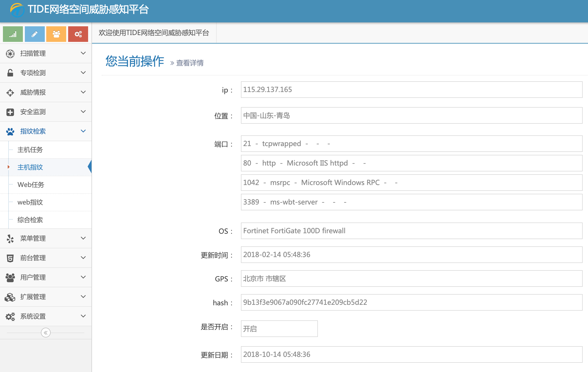Screen dimensions: 588x372
Task: Click the blue pencil shortcut button
Action: (34, 34)
